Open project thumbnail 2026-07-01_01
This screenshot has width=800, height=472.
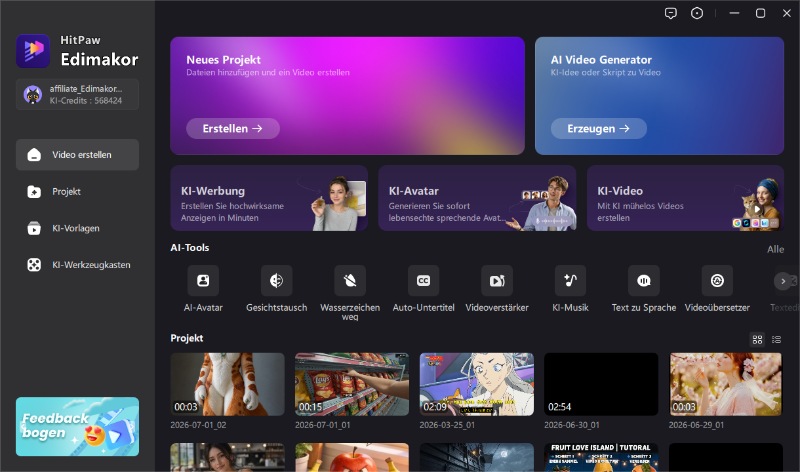[352, 384]
